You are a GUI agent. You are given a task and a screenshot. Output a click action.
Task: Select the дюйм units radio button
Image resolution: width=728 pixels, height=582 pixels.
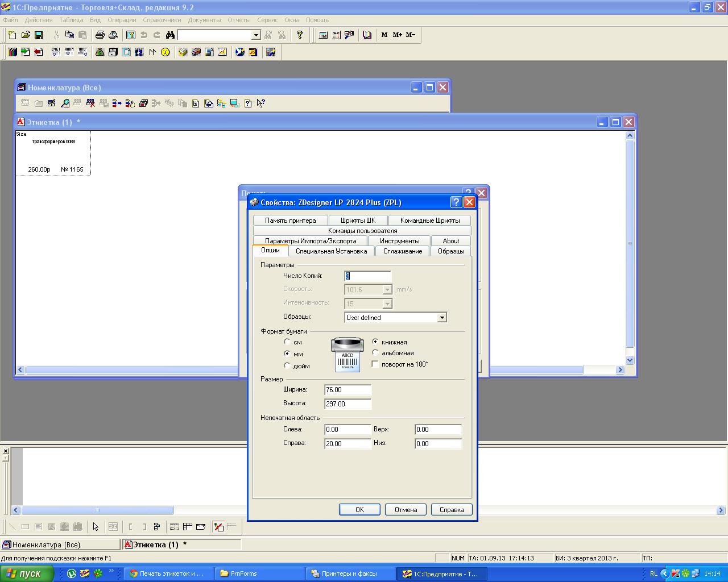[287, 365]
